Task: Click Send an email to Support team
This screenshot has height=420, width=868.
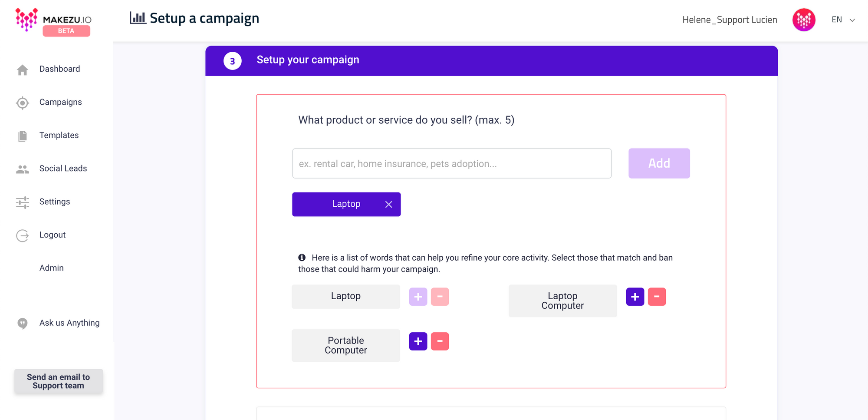Action: tap(59, 381)
